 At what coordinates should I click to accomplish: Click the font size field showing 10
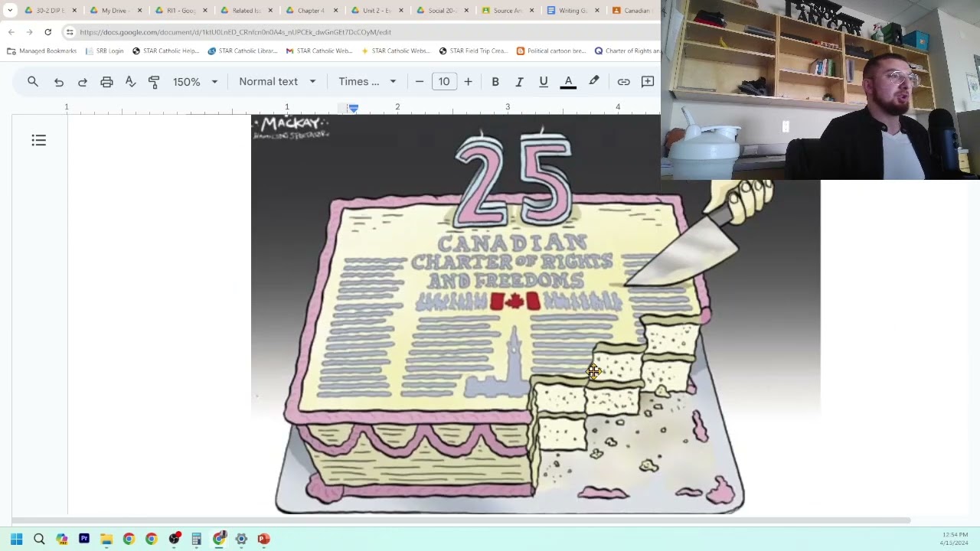click(x=444, y=82)
